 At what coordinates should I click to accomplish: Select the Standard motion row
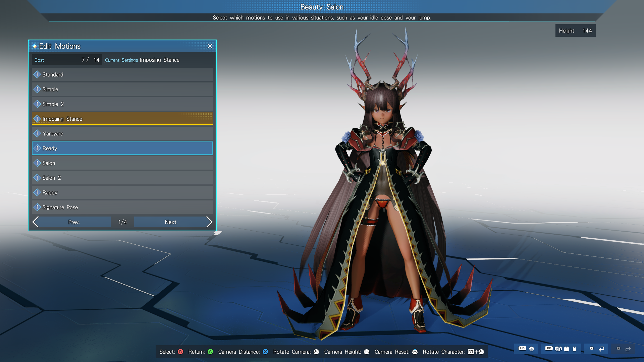pos(122,74)
